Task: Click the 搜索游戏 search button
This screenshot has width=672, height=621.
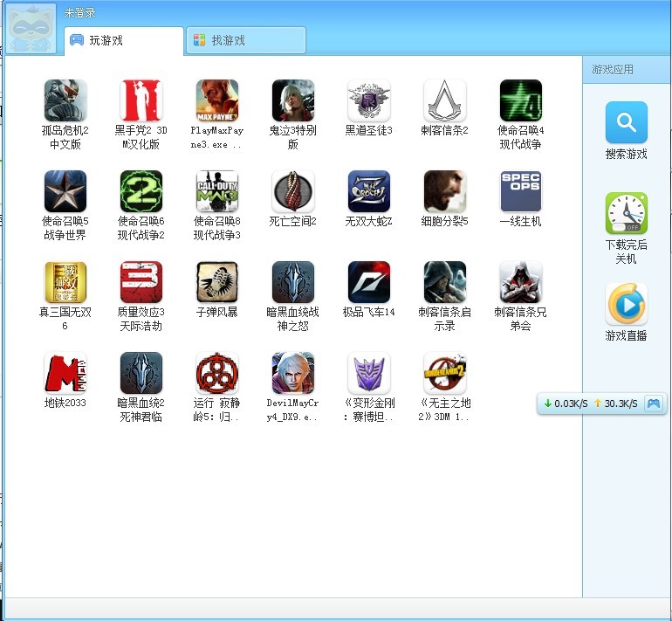Action: [626, 122]
